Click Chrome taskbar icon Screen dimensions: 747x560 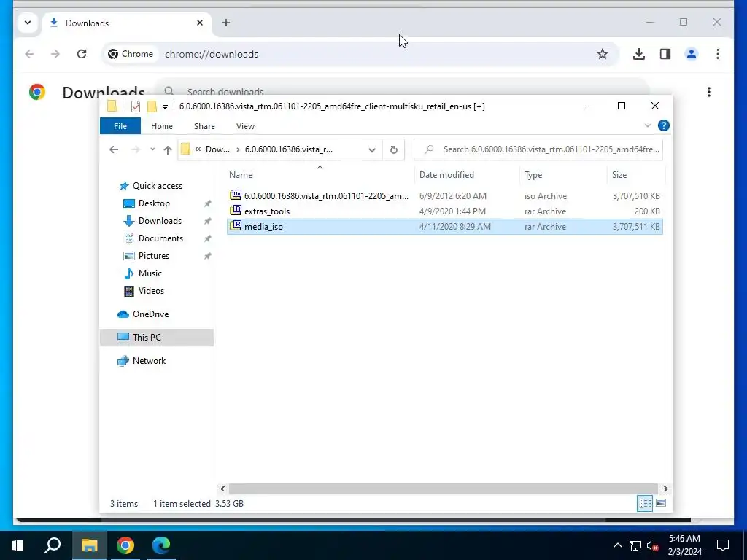125,545
